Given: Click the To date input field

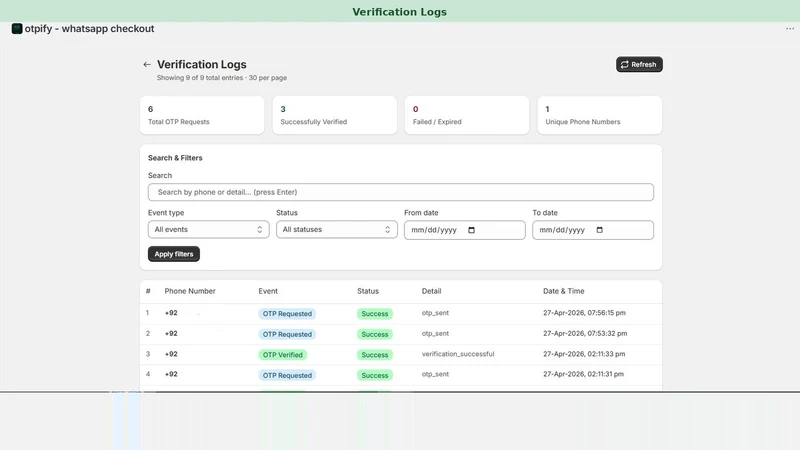Looking at the screenshot, I should (592, 230).
